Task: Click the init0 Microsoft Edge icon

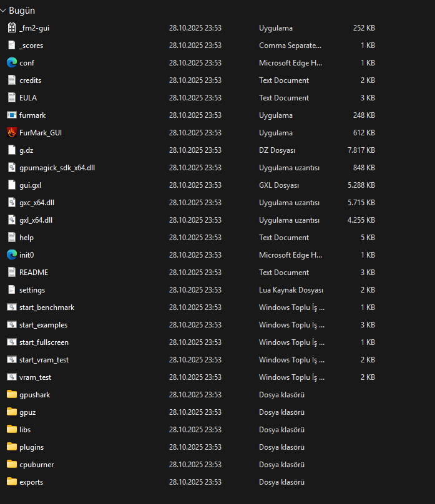Action: pyautogui.click(x=12, y=255)
